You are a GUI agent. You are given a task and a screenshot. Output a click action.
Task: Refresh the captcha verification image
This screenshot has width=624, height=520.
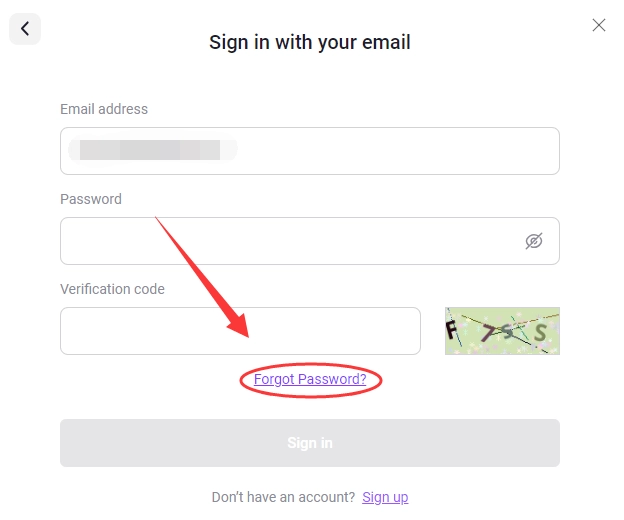point(502,331)
